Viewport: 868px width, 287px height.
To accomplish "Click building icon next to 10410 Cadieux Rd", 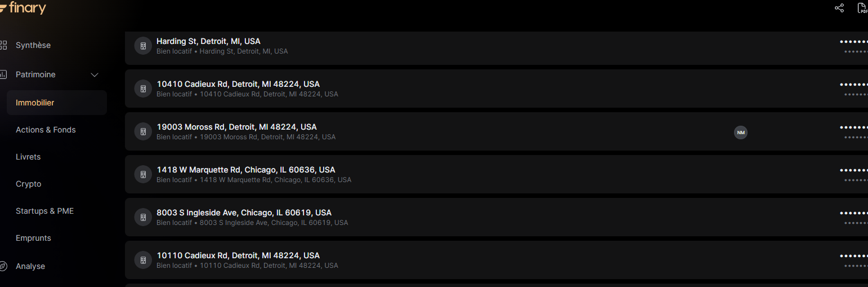I will click(x=143, y=89).
